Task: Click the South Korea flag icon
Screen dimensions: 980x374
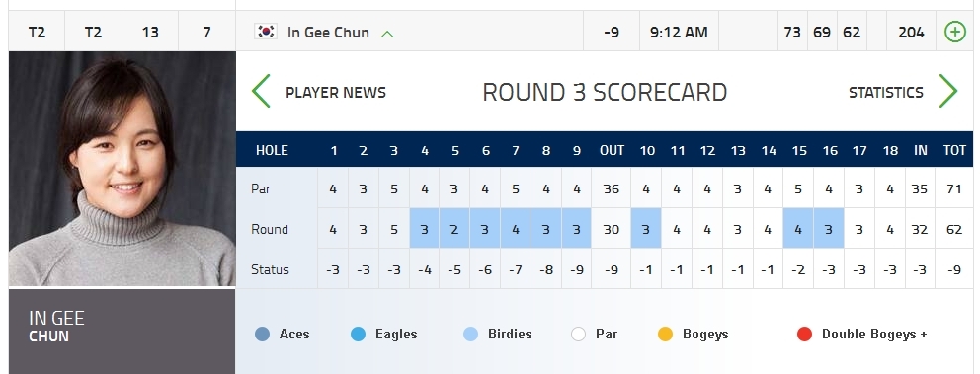Action: point(266,32)
